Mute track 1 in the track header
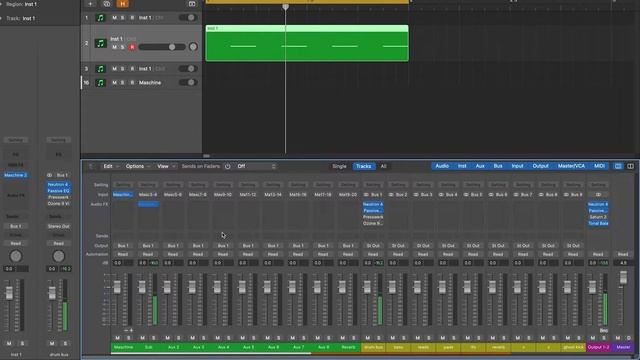Viewport: 640px width, 360px height. [114, 18]
